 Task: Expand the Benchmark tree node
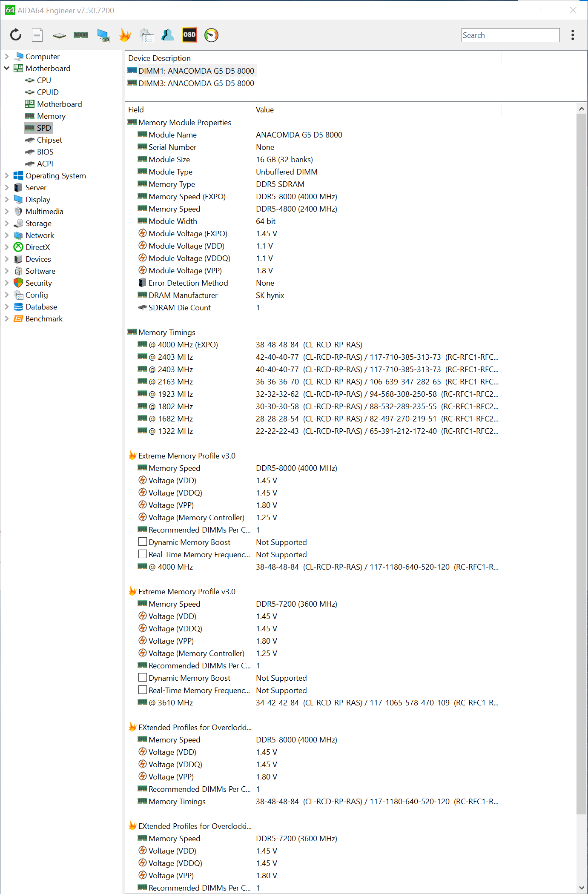tap(6, 318)
